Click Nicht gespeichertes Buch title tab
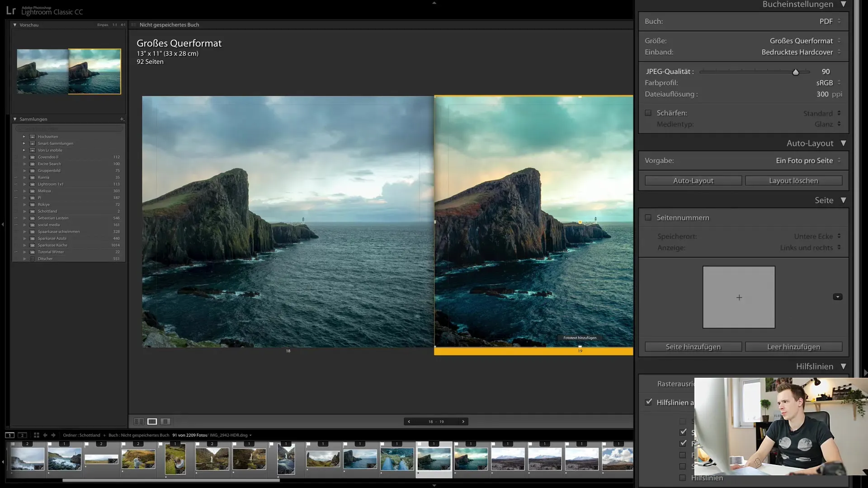This screenshot has height=488, width=868. point(169,25)
